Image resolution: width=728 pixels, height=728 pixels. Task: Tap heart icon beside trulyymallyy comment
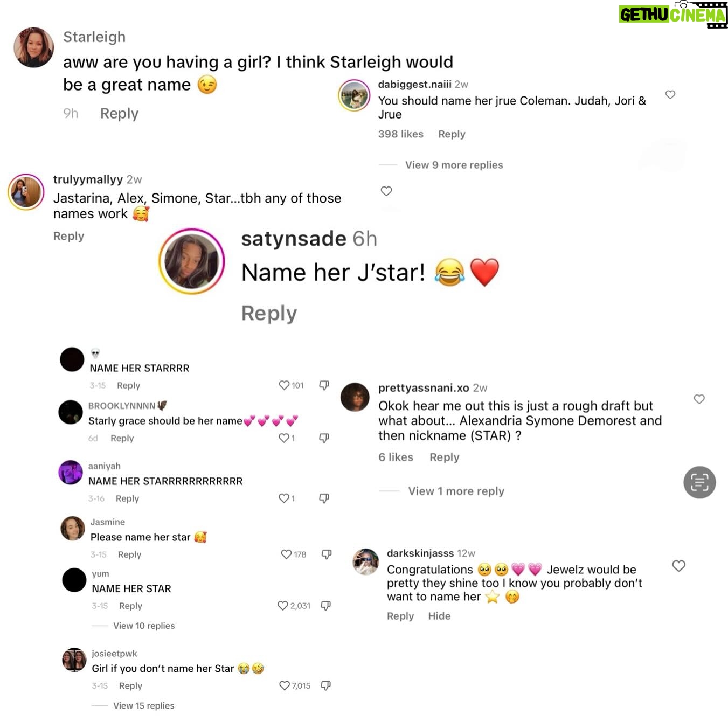[x=386, y=191]
